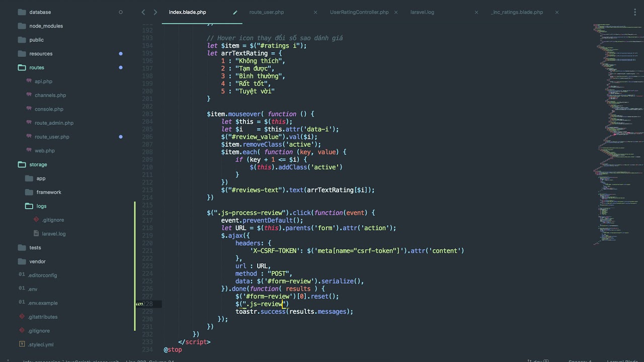The width and height of the screenshot is (644, 362).
Task: Click the pencil icon on index.blade.php tab
Action: coord(235,12)
